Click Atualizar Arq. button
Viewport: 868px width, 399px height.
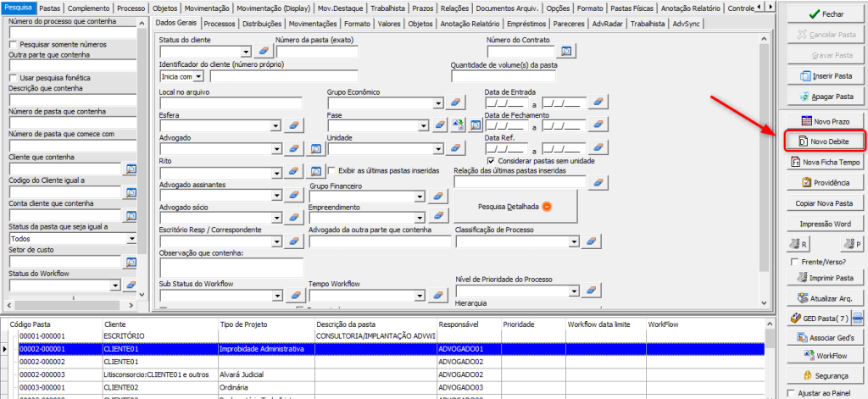[826, 297]
